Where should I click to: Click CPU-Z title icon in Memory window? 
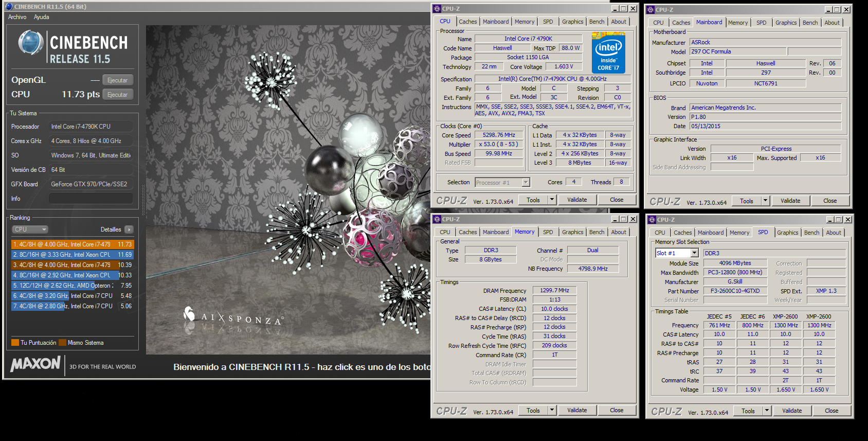[437, 219]
